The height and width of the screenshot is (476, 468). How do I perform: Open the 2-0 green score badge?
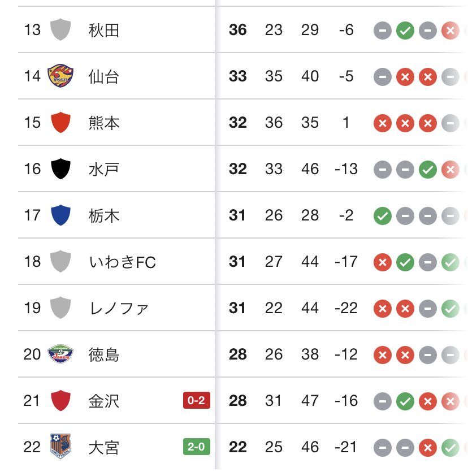196,447
